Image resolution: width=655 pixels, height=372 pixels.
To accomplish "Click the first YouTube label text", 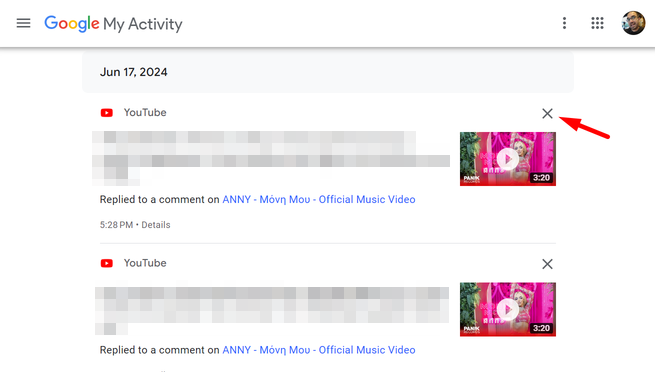I will (145, 113).
